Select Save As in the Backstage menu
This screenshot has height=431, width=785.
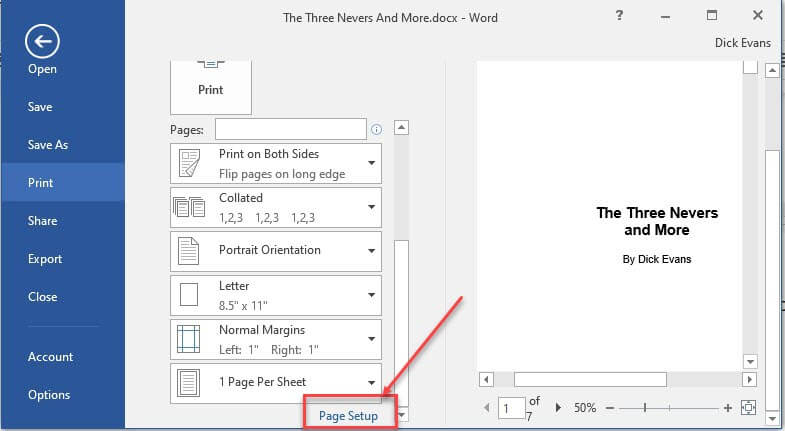(x=48, y=145)
